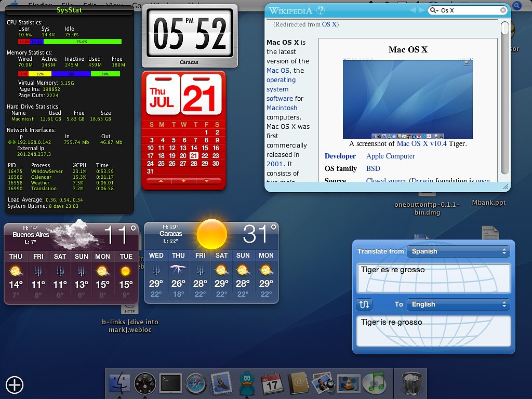The image size is (532, 399).
Task: Open VLC traffic cone icon
Action: [349, 384]
